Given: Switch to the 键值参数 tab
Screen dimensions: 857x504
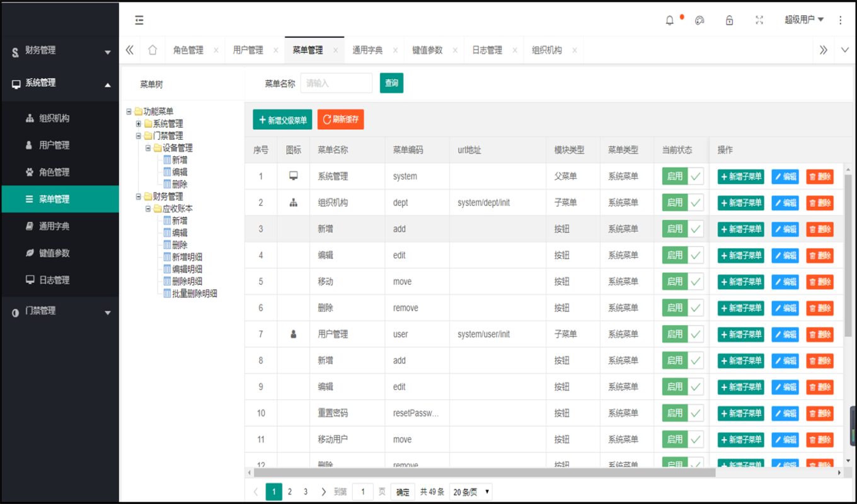Looking at the screenshot, I should coord(427,50).
